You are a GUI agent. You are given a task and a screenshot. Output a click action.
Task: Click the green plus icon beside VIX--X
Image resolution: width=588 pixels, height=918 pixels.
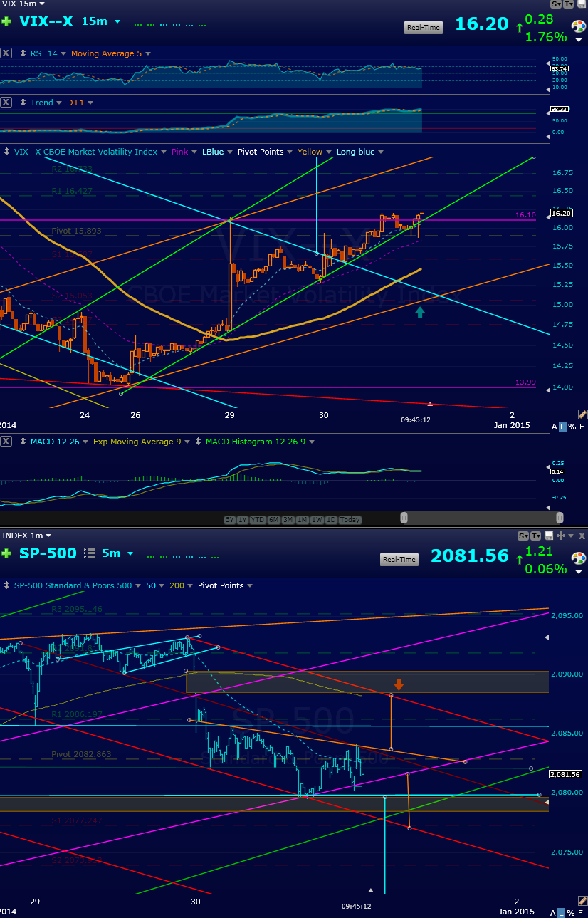[x=6, y=22]
